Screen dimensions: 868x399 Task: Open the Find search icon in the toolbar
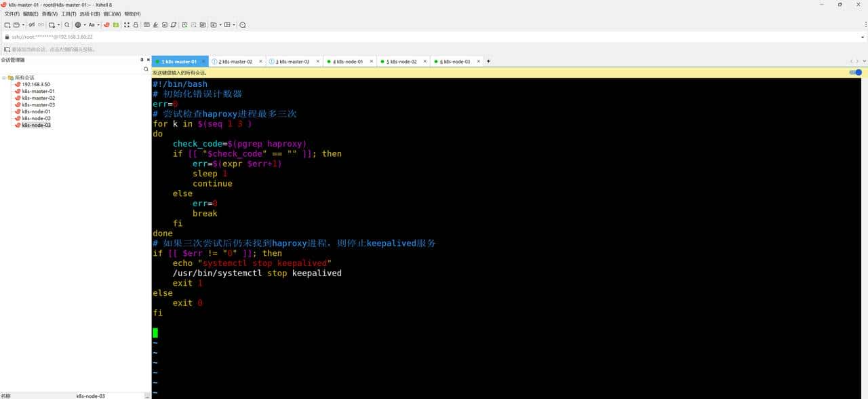click(x=68, y=24)
